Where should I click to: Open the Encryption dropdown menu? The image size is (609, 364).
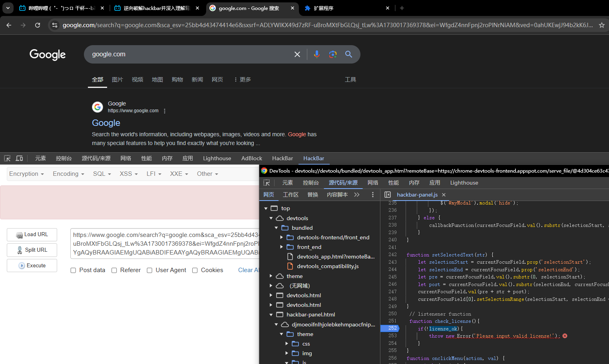27,174
